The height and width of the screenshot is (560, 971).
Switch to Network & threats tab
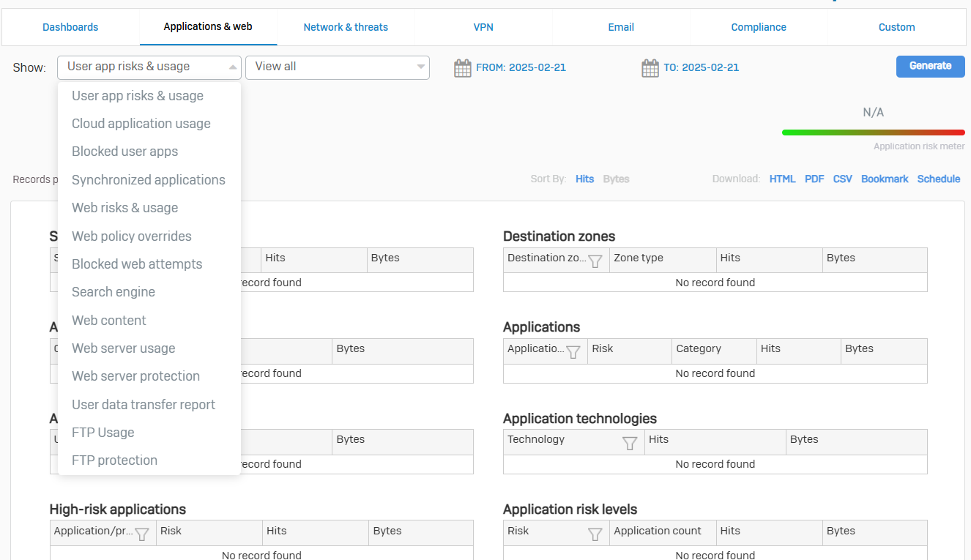[346, 27]
